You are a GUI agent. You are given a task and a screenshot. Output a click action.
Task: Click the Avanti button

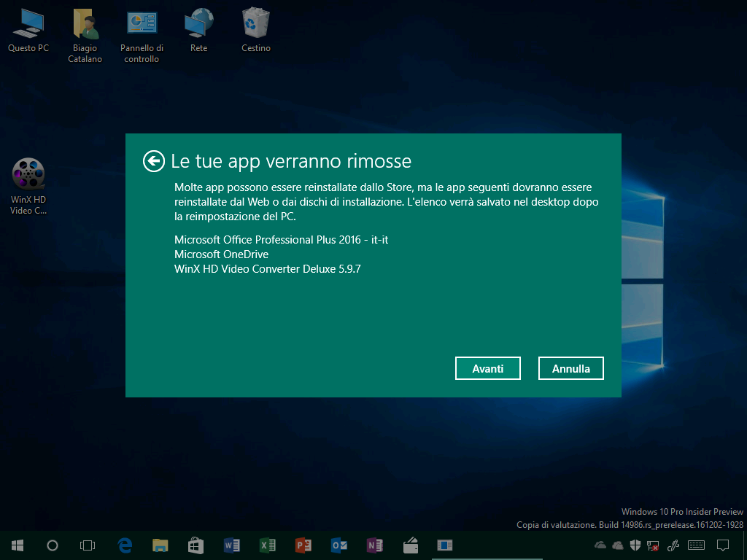click(487, 368)
